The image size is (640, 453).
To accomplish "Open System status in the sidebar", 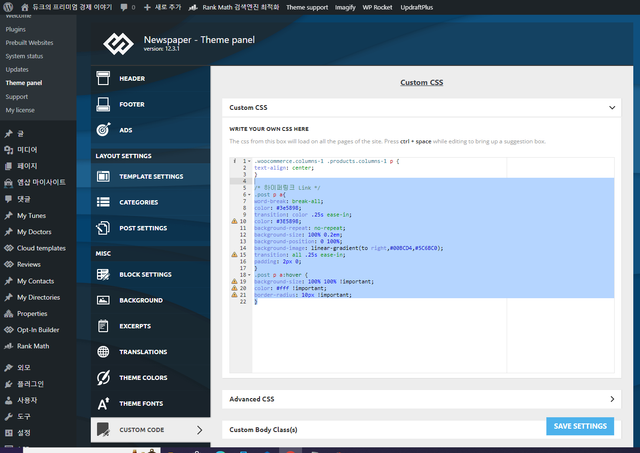I will click(x=24, y=56).
